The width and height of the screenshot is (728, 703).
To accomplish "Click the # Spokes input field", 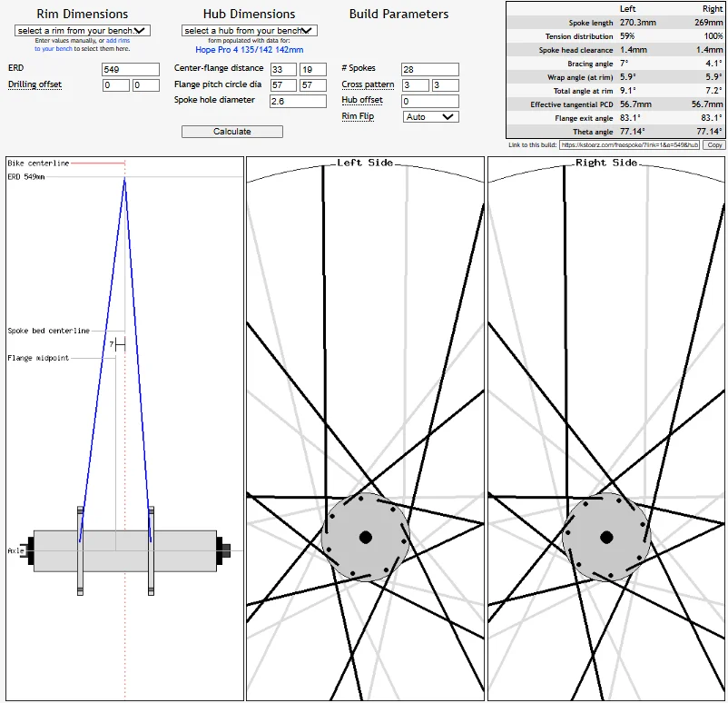I will (x=430, y=70).
